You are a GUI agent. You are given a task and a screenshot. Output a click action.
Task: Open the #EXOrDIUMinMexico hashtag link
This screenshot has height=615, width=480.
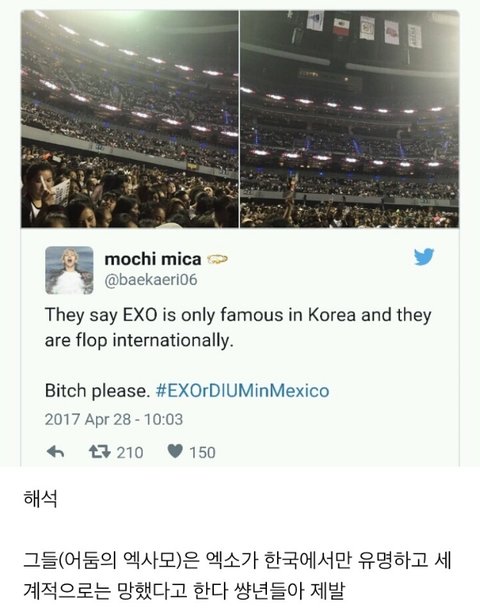pyautogui.click(x=242, y=391)
